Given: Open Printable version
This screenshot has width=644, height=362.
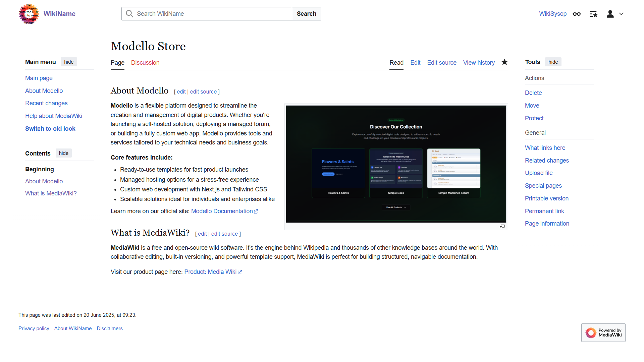Looking at the screenshot, I should (x=547, y=198).
